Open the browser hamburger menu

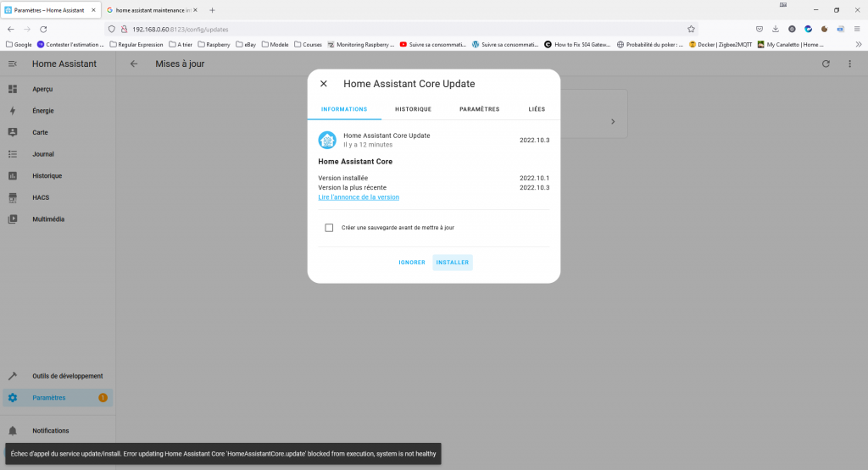point(857,30)
